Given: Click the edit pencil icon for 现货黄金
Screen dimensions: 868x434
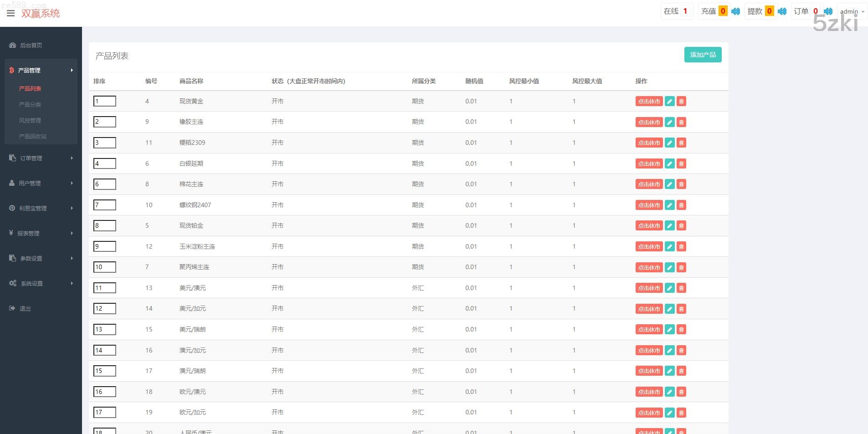Looking at the screenshot, I should (669, 102).
